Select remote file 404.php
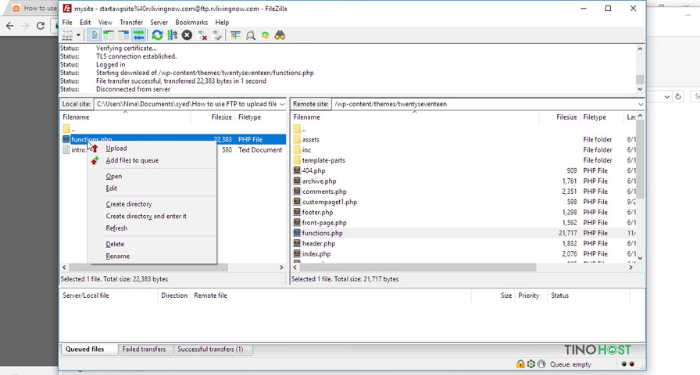The image size is (700, 375). click(313, 171)
